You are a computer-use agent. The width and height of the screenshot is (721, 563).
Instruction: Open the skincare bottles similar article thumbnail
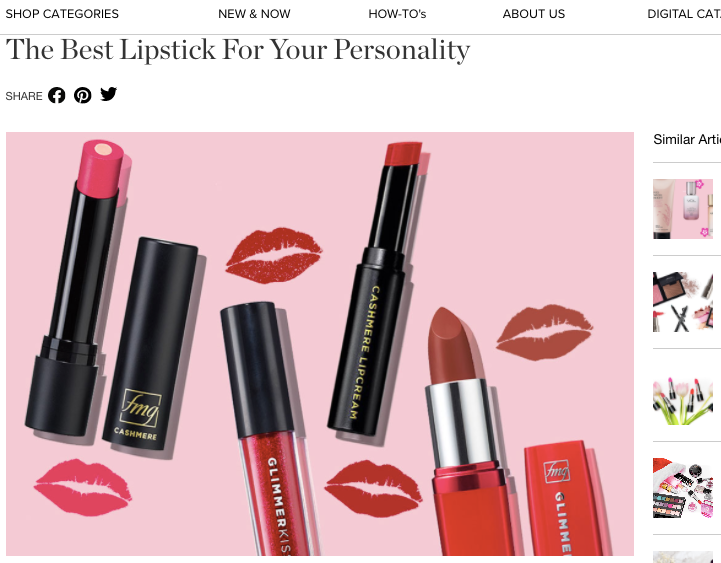tap(683, 209)
